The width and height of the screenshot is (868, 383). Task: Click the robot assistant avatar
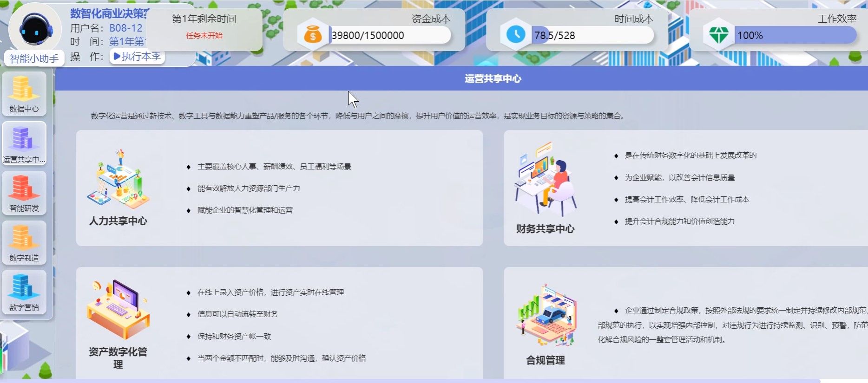click(35, 29)
